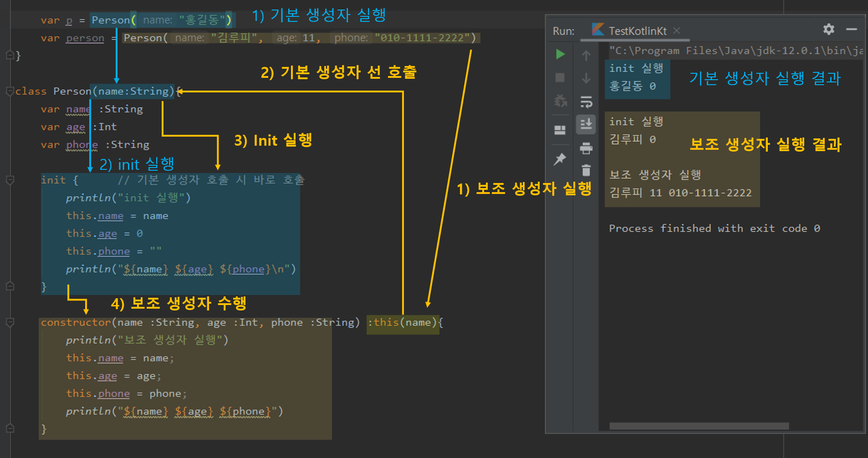Screen dimensions: 868x458
Task: Click println("init 실행") statement
Action: [x=128, y=198]
